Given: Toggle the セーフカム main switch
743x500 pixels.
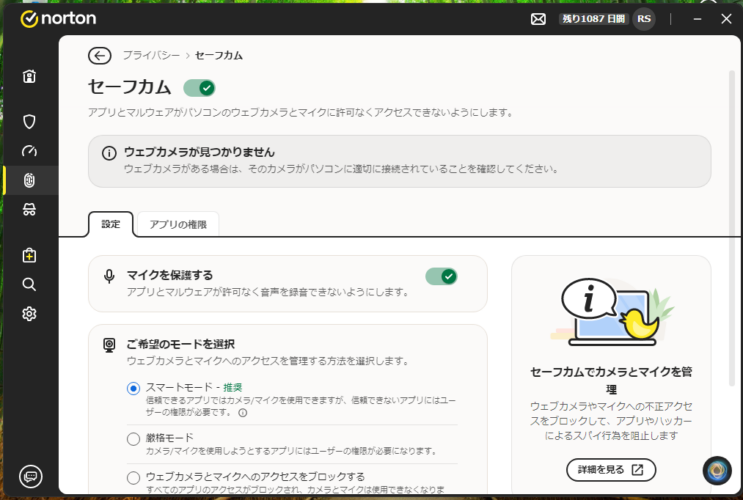Looking at the screenshot, I should point(199,88).
